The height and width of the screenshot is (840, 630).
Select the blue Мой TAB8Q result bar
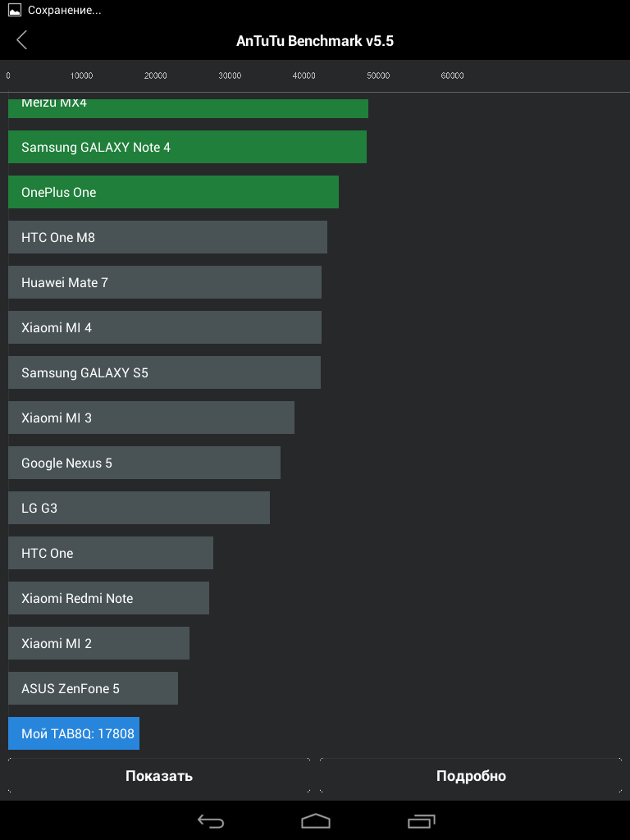(x=74, y=733)
